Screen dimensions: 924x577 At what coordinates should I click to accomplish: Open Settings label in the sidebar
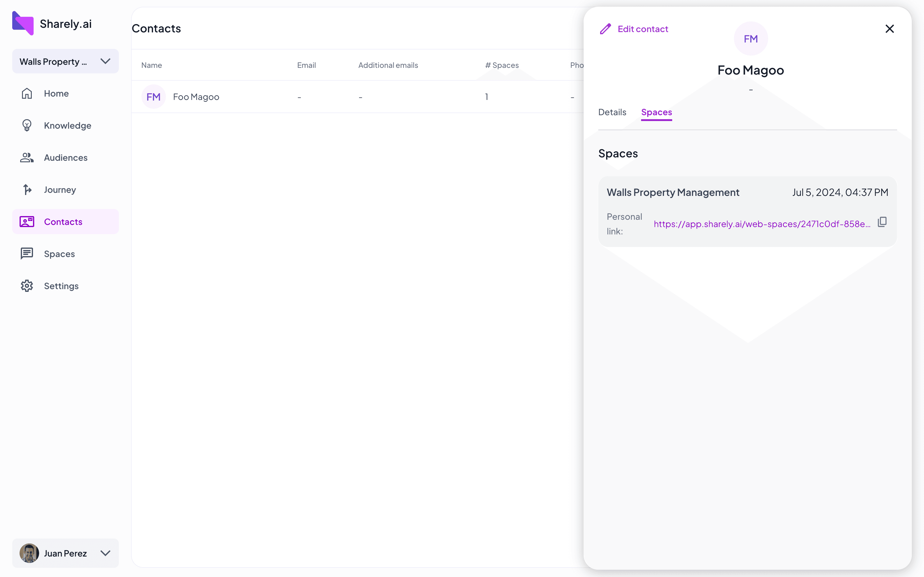tap(61, 286)
